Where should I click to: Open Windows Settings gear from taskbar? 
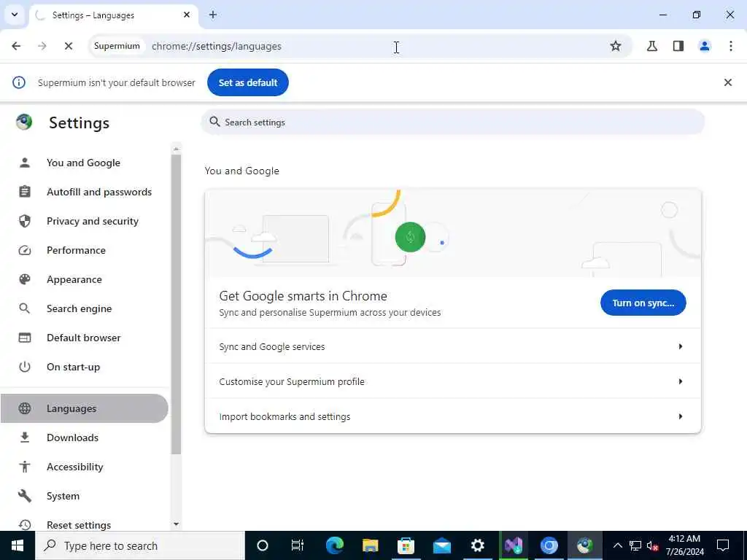[477, 545]
